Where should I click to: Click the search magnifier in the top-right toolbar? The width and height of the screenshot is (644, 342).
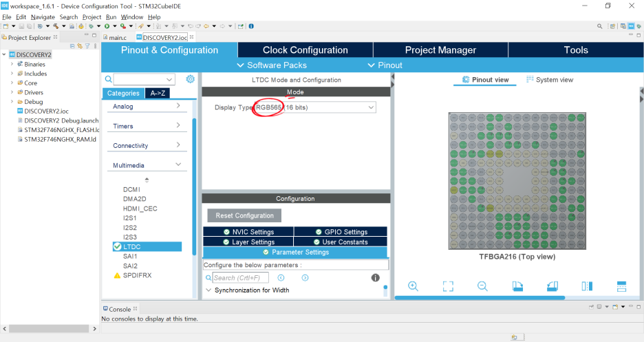coord(600,26)
